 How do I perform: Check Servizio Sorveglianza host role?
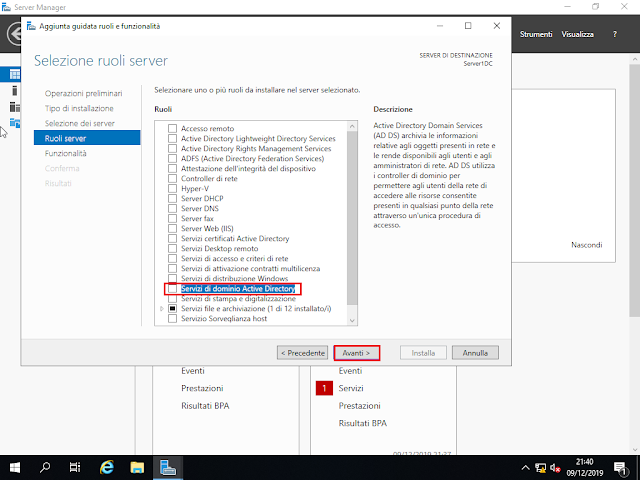point(172,319)
